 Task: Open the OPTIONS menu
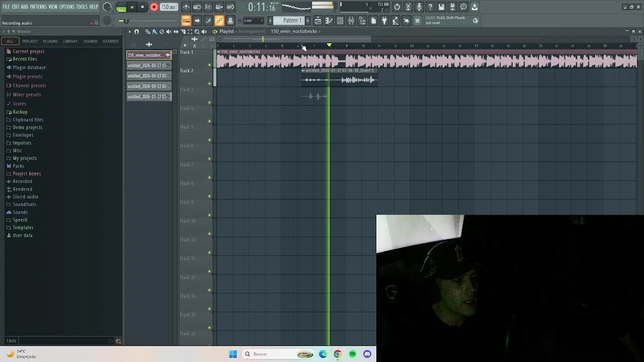click(x=67, y=7)
